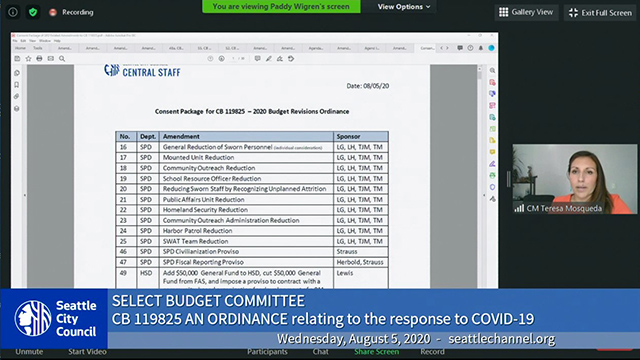The height and width of the screenshot is (360, 640).
Task: Open Create PDF tool in right pane
Action: point(493,82)
